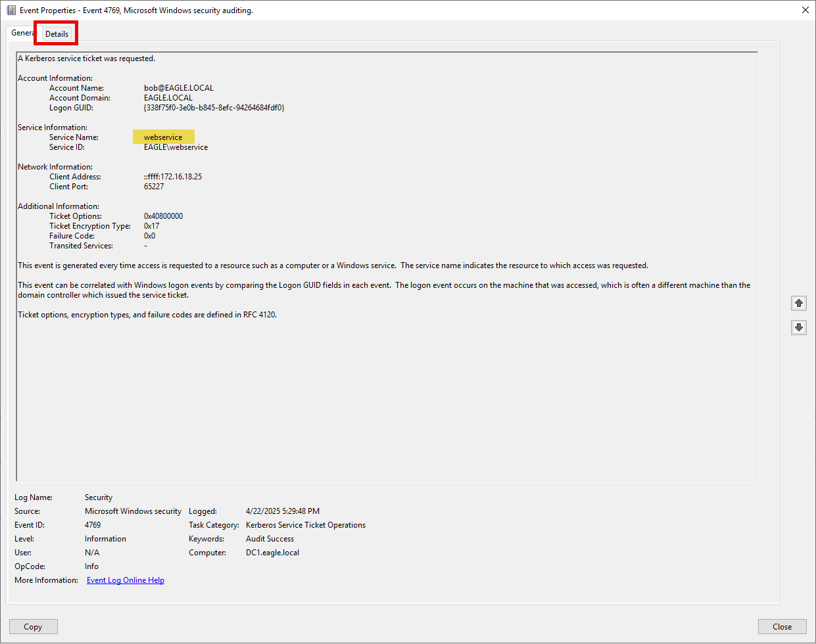Click the Ticket Options value 0x40800000

click(x=163, y=216)
